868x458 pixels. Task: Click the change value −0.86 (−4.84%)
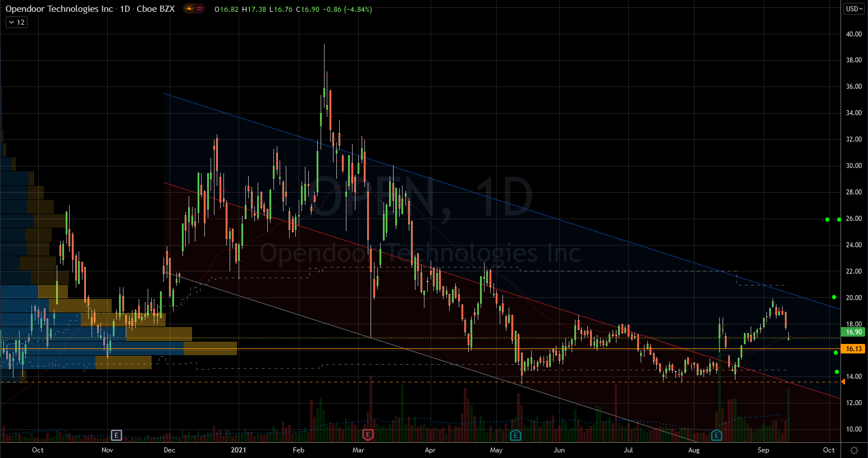click(348, 10)
